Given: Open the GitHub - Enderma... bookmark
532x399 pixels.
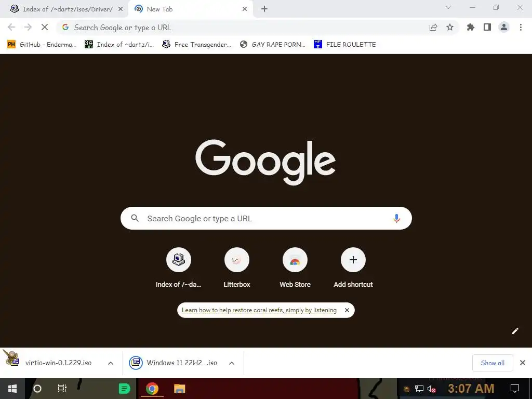Looking at the screenshot, I should [42, 44].
